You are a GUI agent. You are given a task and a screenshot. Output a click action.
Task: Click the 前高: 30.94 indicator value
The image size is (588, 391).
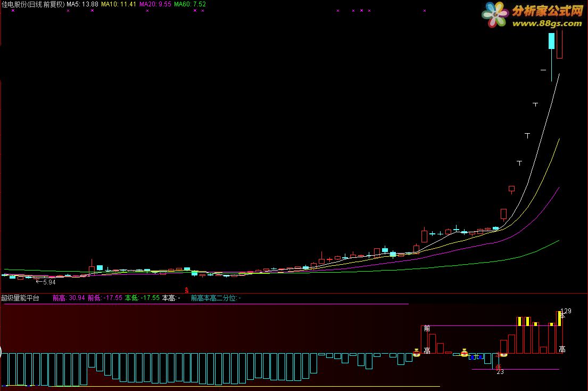tap(69, 298)
